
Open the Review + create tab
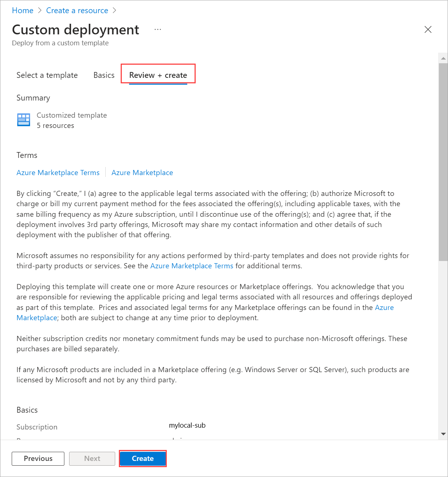[x=158, y=75]
